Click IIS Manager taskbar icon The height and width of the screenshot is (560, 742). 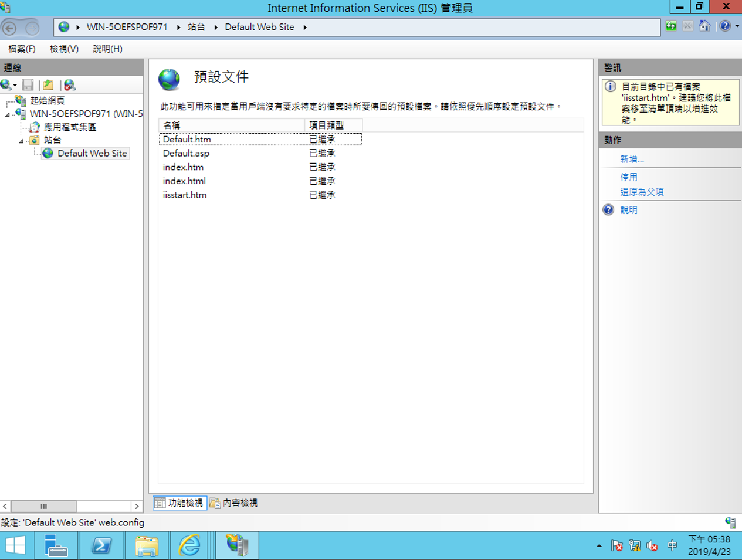[237, 546]
